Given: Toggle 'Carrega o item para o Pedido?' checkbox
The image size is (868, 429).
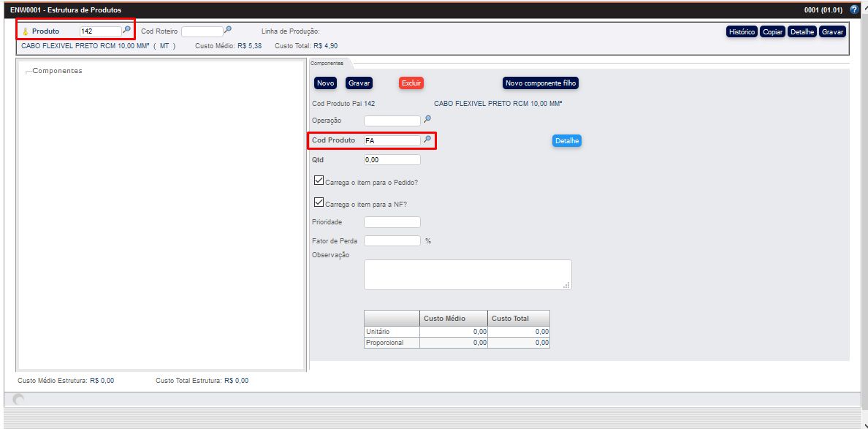Looking at the screenshot, I should click(x=318, y=181).
